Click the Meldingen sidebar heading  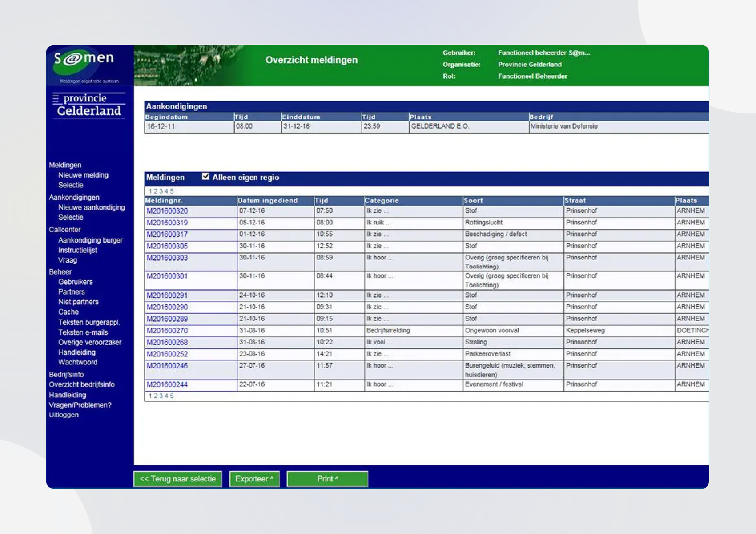pyautogui.click(x=65, y=165)
